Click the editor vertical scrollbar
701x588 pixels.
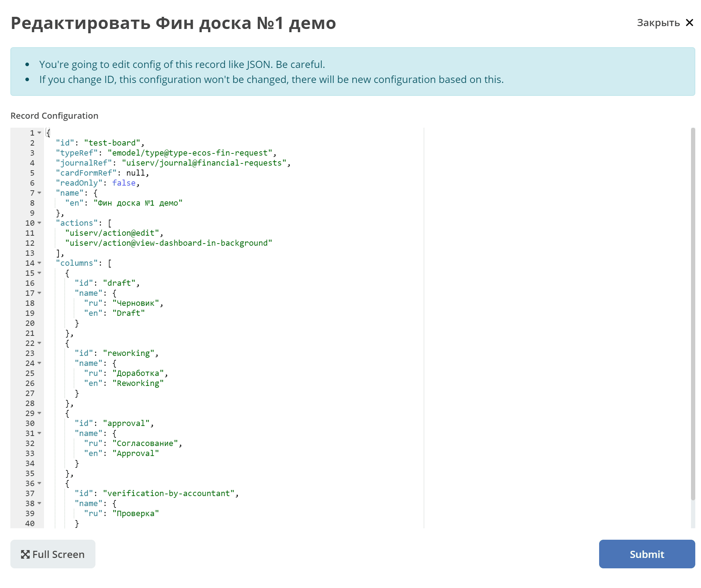pyautogui.click(x=693, y=314)
